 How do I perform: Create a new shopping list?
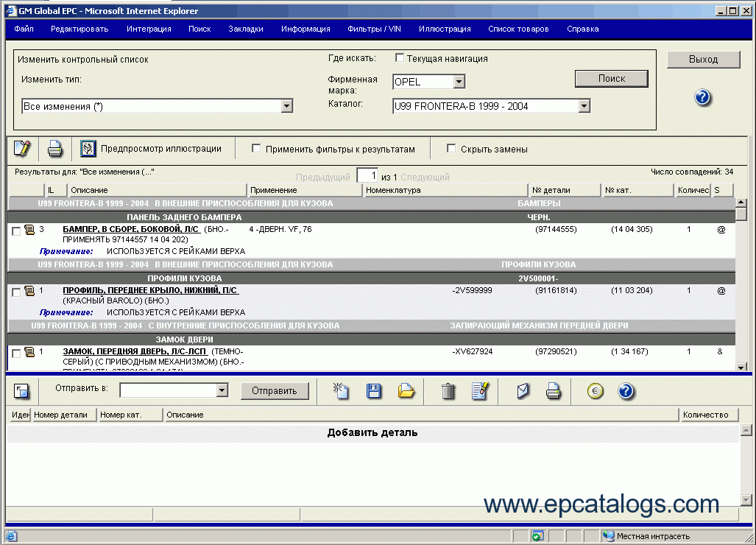click(x=340, y=390)
